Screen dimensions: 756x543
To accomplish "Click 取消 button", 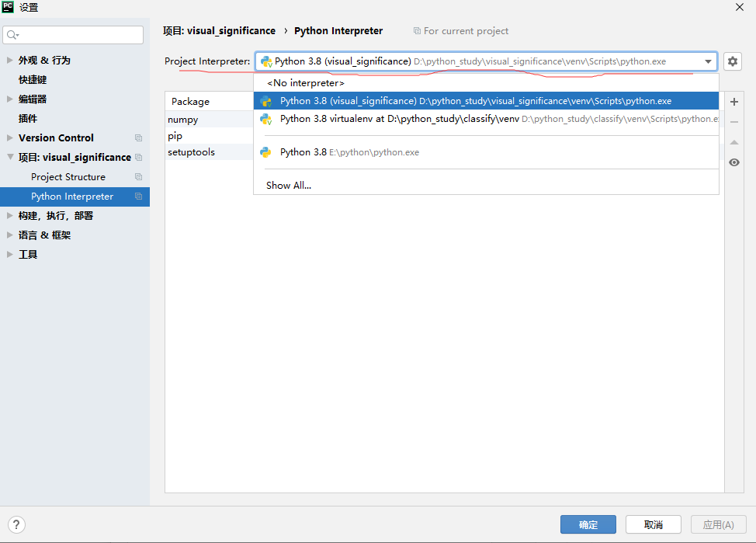I will coord(654,524).
